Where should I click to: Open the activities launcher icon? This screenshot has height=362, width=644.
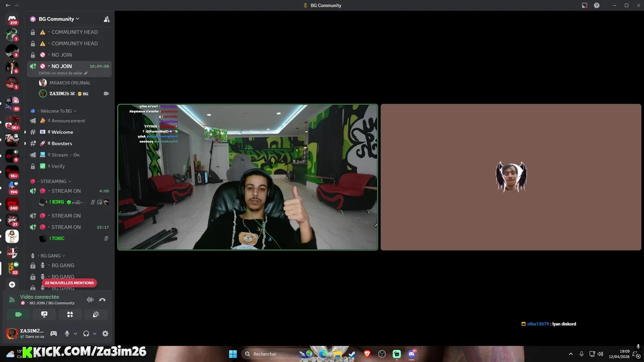coord(70,314)
